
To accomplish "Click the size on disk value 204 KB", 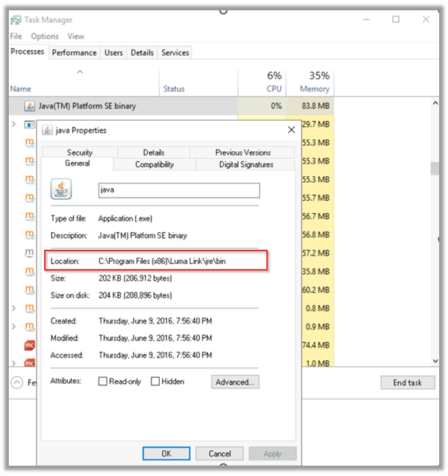I will pyautogui.click(x=136, y=295).
